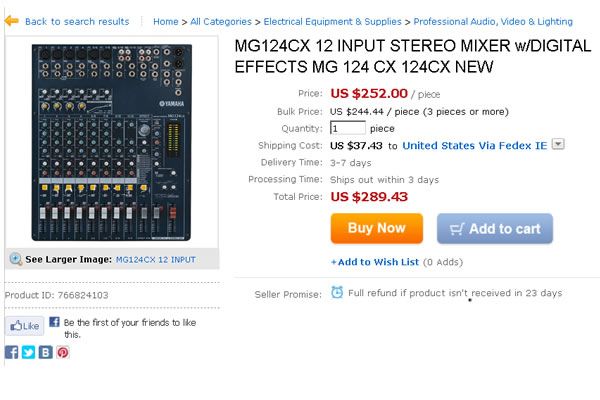This screenshot has height=400, width=600.
Task: Click the Buy Now button
Action: pyautogui.click(x=377, y=228)
